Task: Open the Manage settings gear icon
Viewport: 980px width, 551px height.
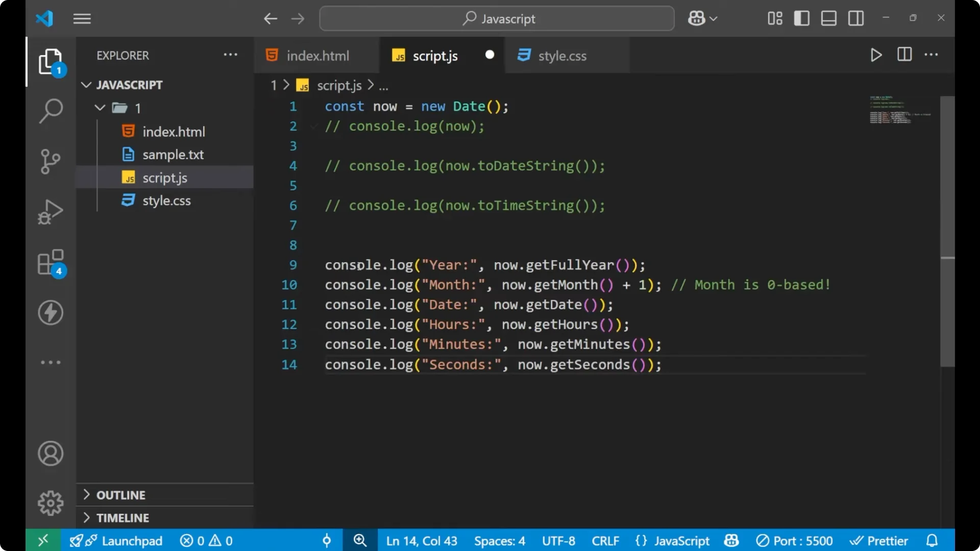Action: tap(50, 503)
